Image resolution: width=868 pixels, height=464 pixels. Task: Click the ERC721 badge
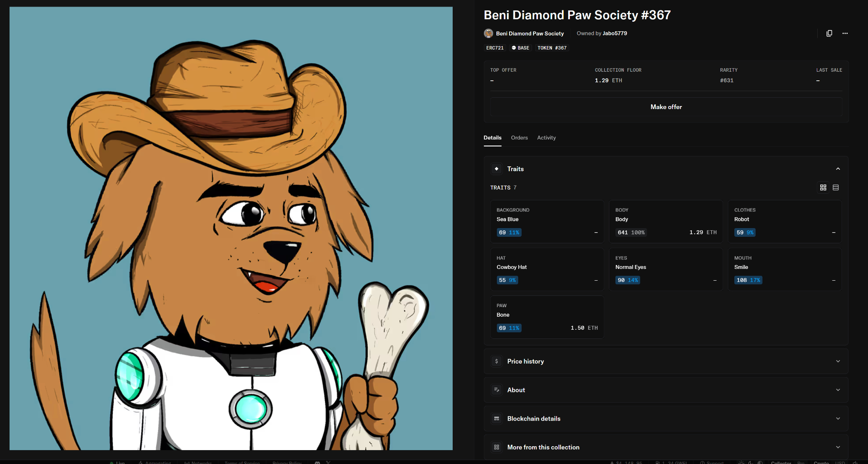(495, 48)
